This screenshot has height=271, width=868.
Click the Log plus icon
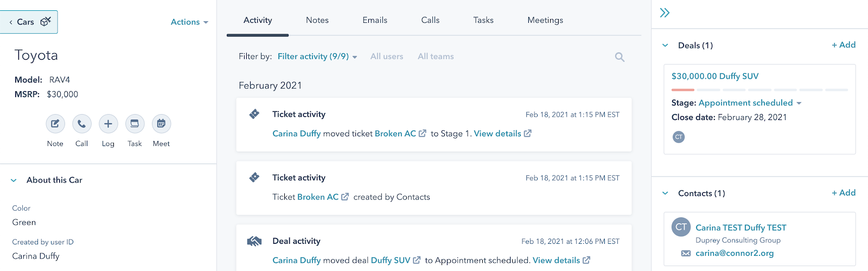point(108,124)
